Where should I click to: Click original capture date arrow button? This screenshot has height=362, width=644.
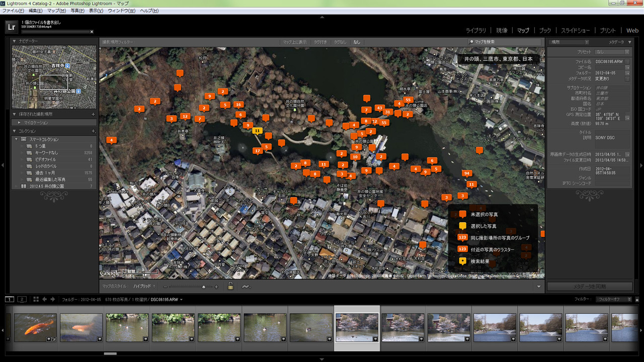point(627,154)
